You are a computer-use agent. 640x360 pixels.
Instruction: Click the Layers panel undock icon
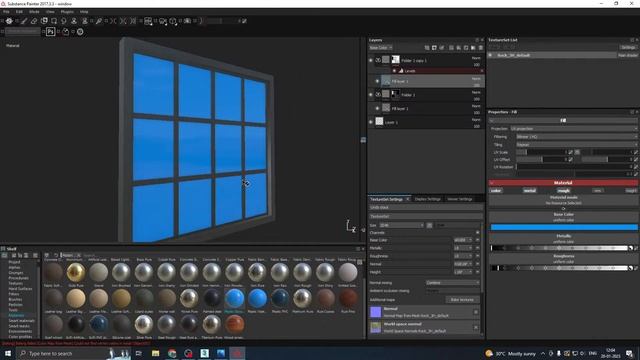click(477, 40)
